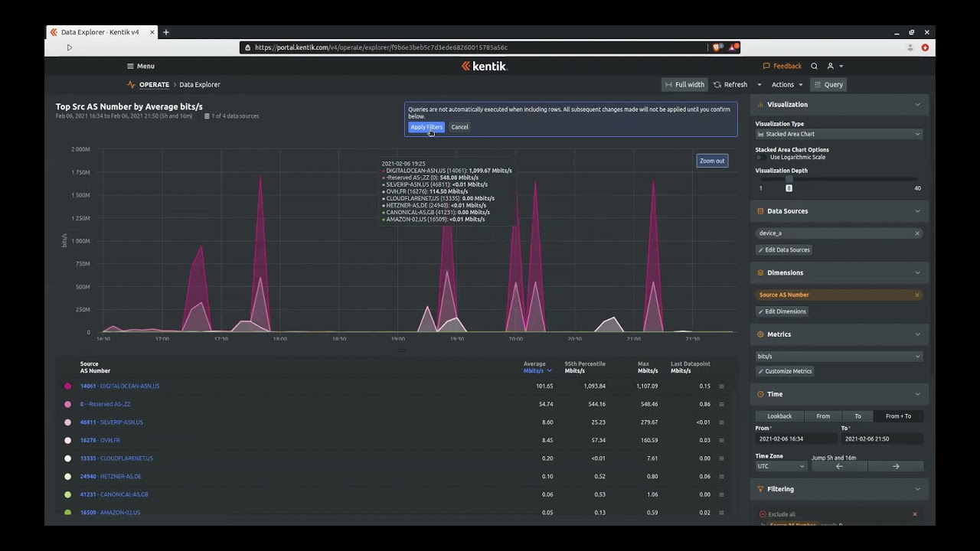Click Edit Dimensions
This screenshot has height=551, width=980.
point(782,311)
